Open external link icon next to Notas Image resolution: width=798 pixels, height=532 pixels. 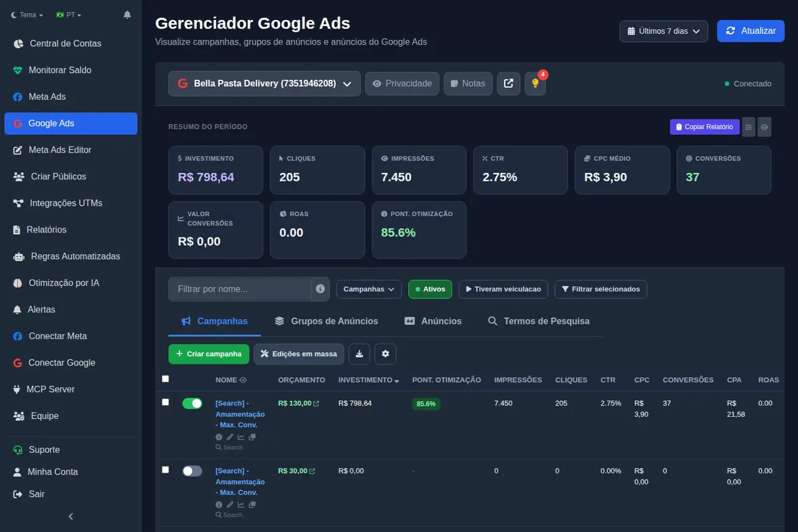[x=509, y=84]
